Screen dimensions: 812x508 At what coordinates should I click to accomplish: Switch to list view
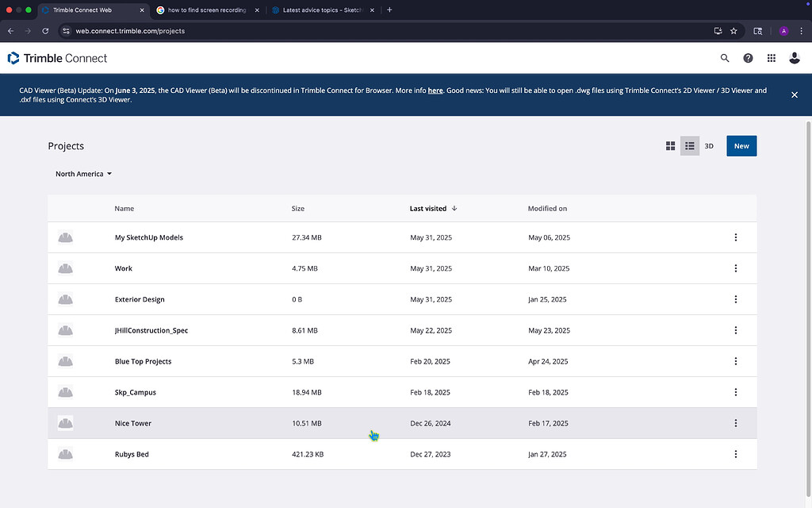click(x=690, y=146)
